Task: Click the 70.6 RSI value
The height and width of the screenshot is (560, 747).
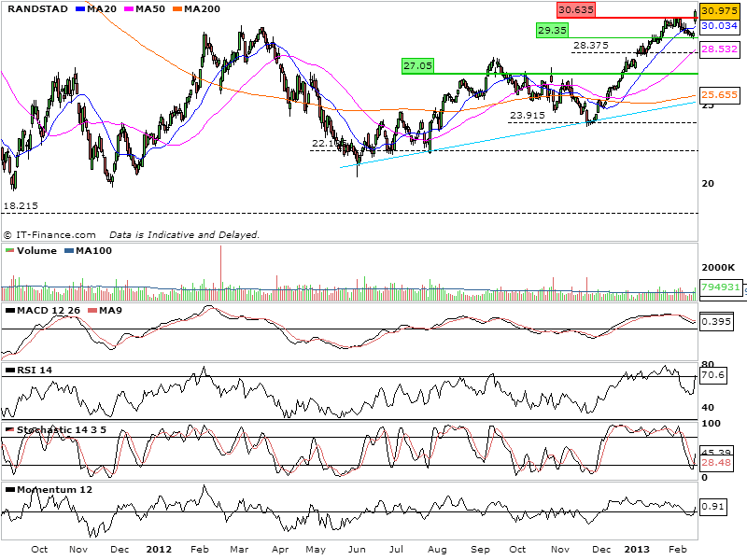Action: click(x=712, y=375)
